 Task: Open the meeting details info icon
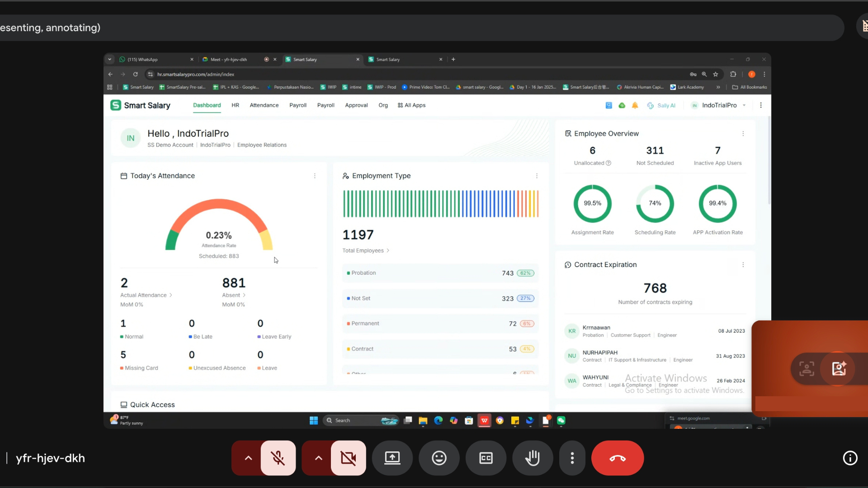tap(850, 458)
